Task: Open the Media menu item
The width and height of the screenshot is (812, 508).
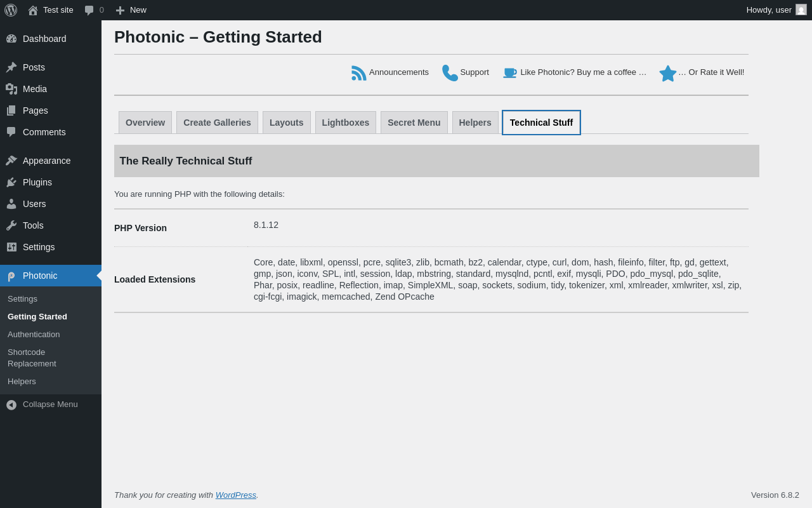Action: (x=35, y=89)
